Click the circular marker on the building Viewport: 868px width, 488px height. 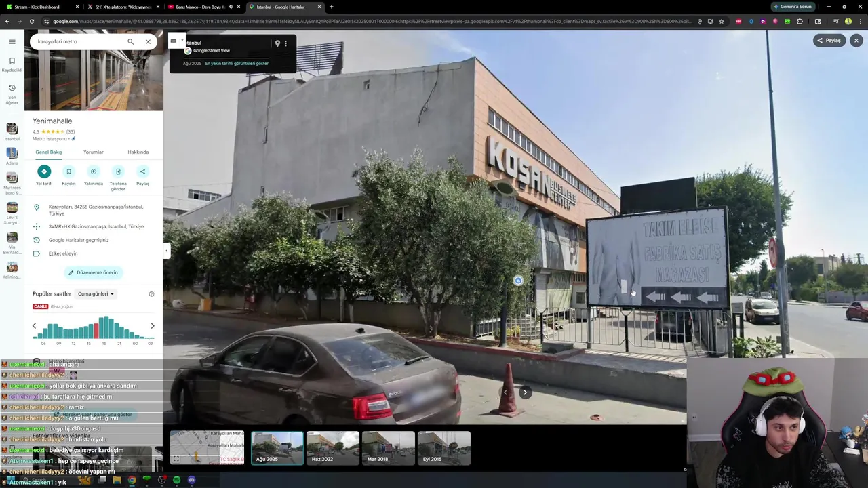[x=518, y=281]
